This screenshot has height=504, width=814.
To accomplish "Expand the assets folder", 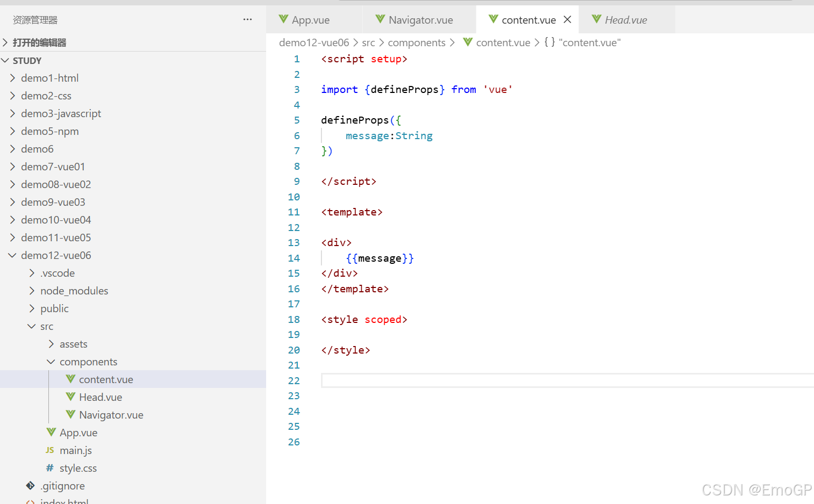I will tap(51, 344).
